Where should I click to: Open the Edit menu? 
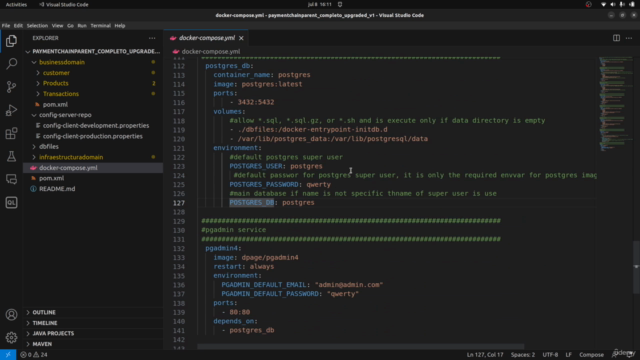(18, 26)
